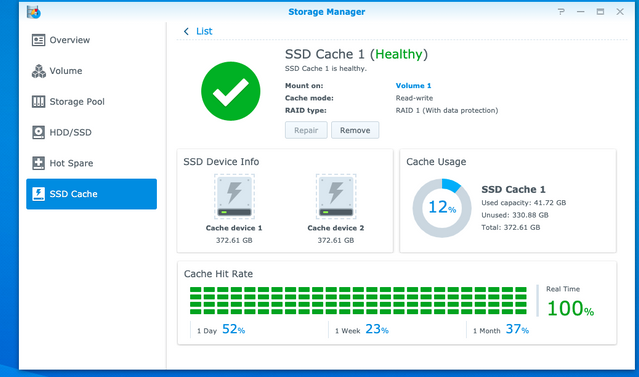Maximize the Storage Manager window
The height and width of the screenshot is (377, 639).
[600, 12]
